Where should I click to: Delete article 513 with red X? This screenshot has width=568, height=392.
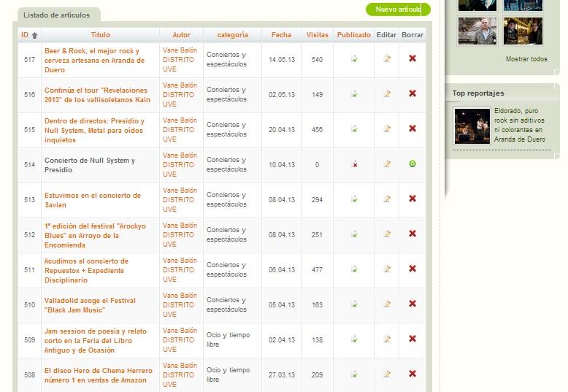(x=412, y=199)
